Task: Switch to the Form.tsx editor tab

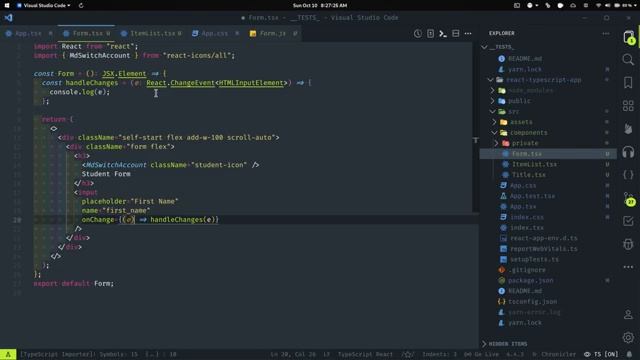Action: click(87, 33)
